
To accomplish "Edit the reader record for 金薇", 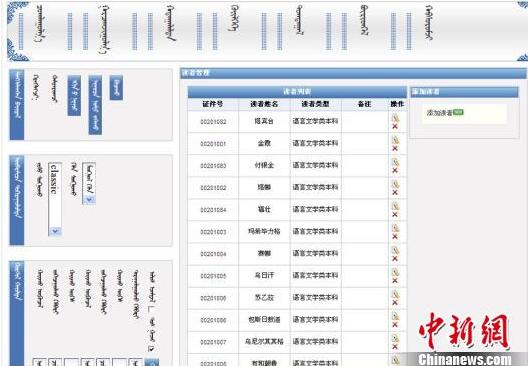I will pos(395,140).
